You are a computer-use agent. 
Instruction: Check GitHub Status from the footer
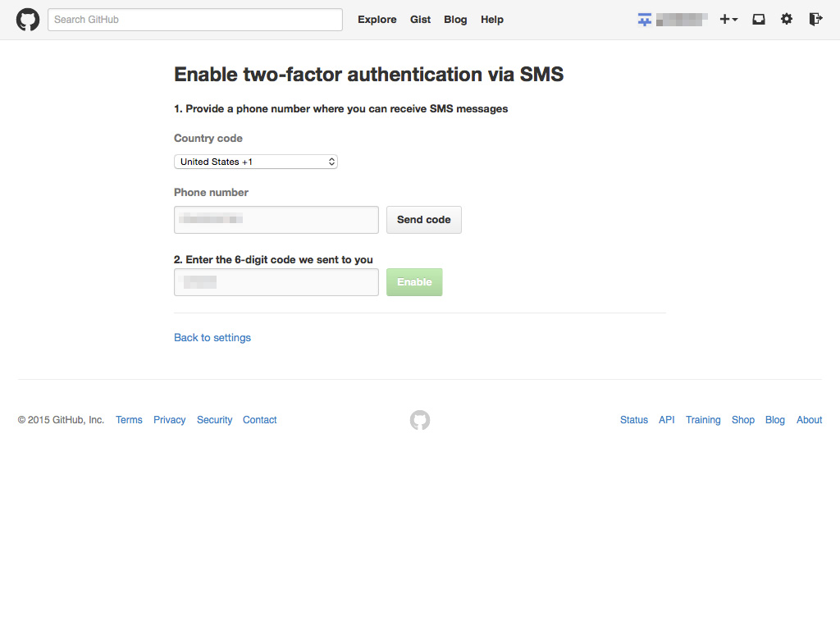tap(633, 419)
